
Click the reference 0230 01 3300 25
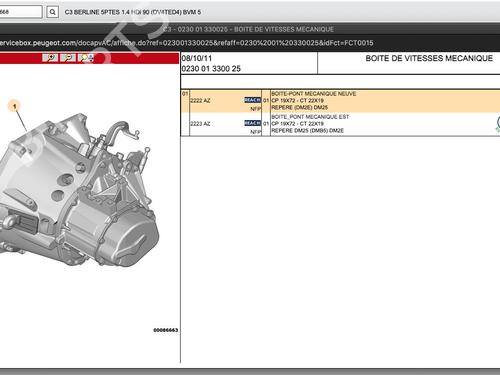(211, 69)
